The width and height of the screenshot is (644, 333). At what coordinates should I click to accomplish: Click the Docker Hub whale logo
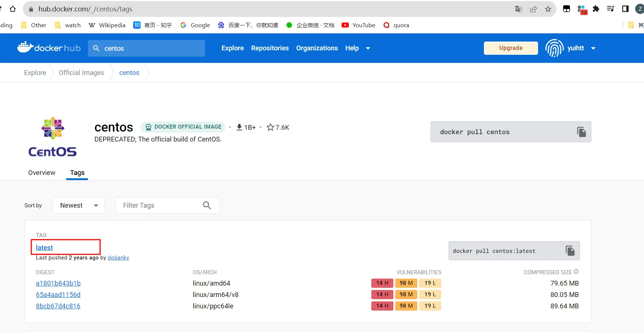click(x=25, y=47)
